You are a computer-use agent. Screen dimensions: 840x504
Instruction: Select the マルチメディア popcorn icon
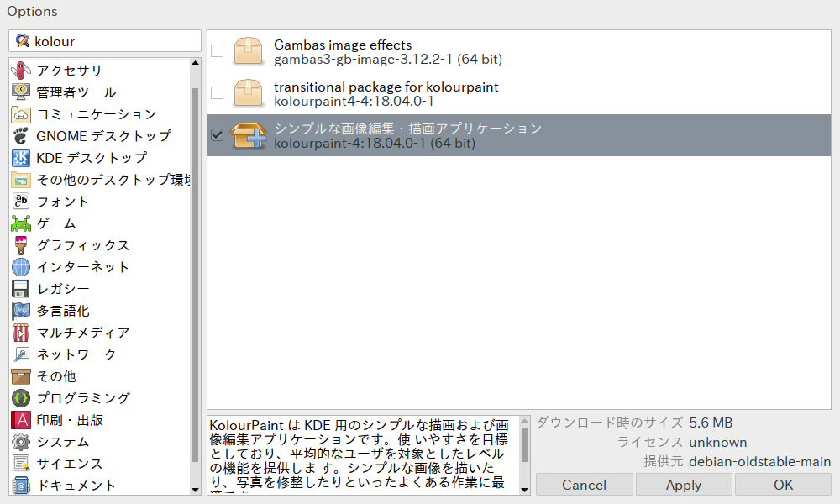tap(21, 333)
